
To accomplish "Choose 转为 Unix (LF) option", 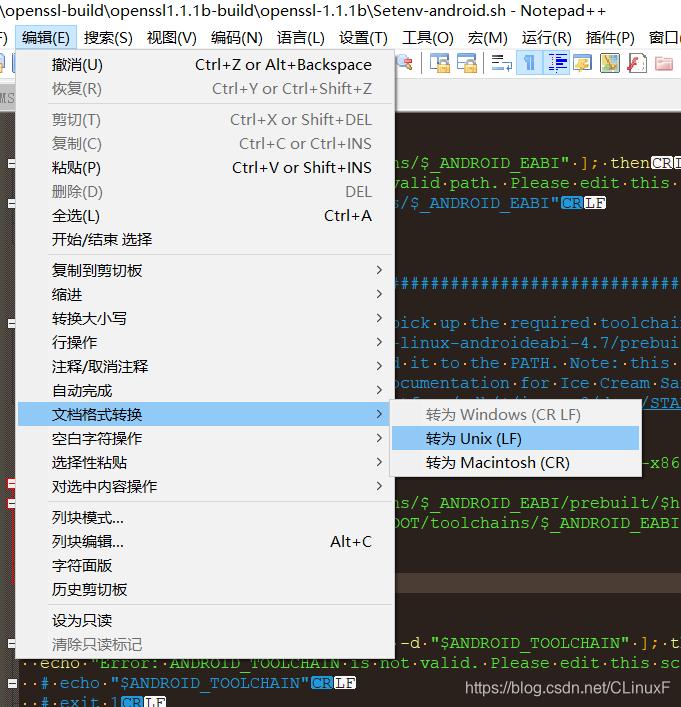I will (x=515, y=438).
